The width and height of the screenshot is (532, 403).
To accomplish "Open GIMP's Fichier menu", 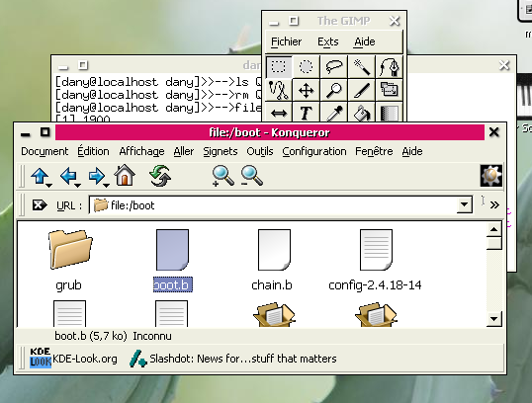I will coord(287,41).
